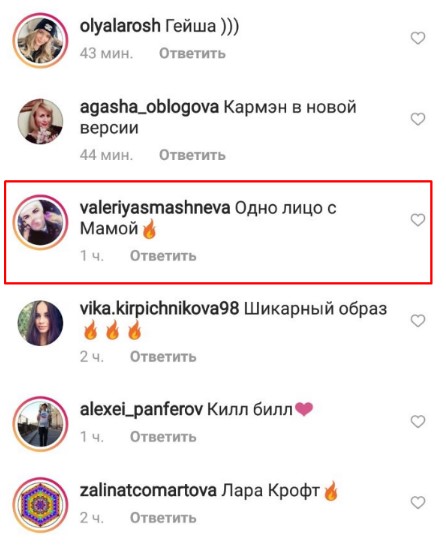The height and width of the screenshot is (557, 446).
Task: Click Ответить under agasha_oblogova's comment
Action: click(x=192, y=155)
